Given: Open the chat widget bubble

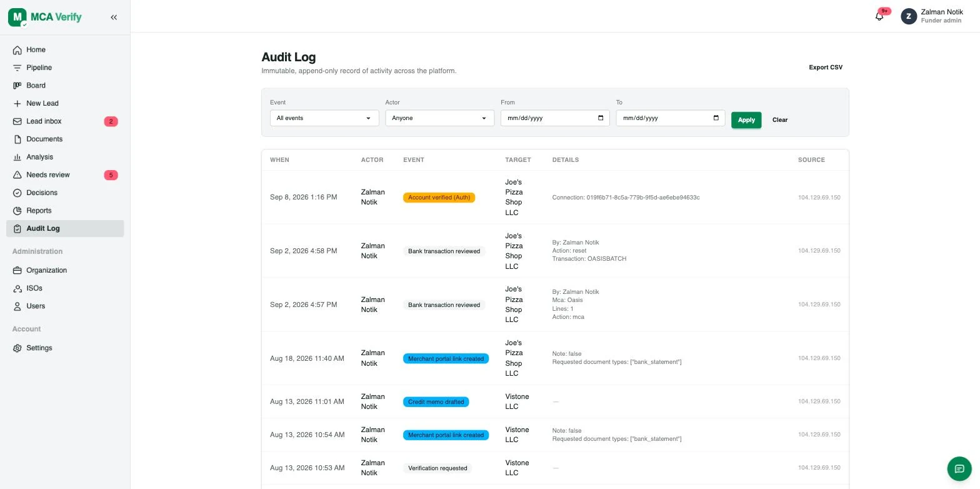Looking at the screenshot, I should (x=959, y=468).
